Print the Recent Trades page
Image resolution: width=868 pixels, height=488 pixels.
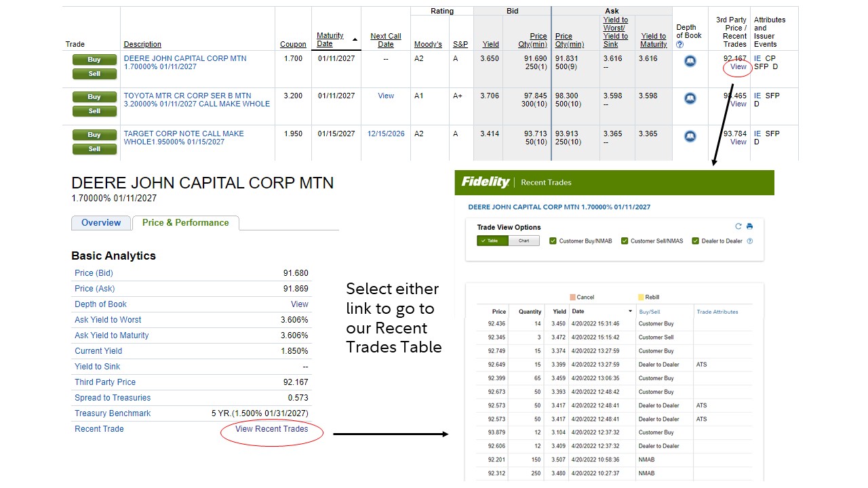749,226
